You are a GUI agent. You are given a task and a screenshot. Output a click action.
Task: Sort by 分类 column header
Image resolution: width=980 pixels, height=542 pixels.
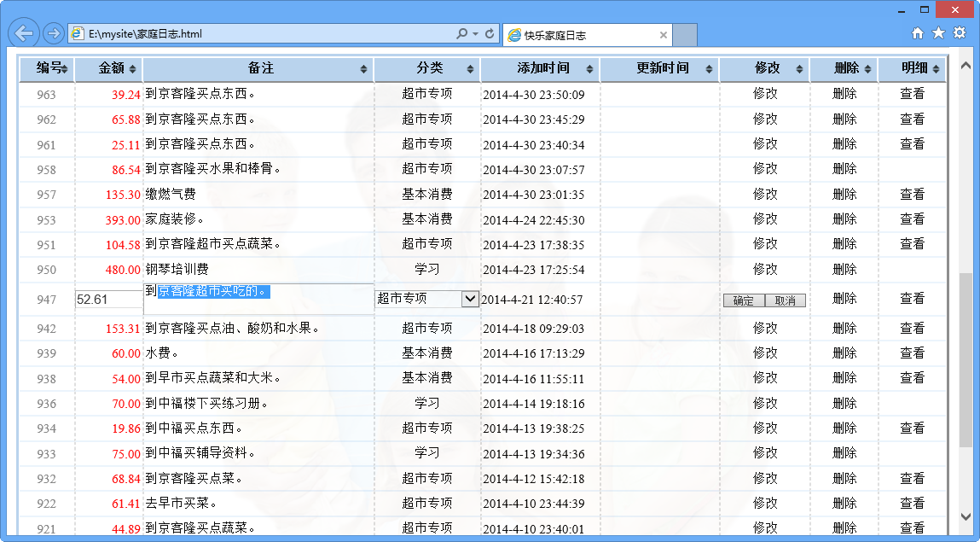[427, 69]
